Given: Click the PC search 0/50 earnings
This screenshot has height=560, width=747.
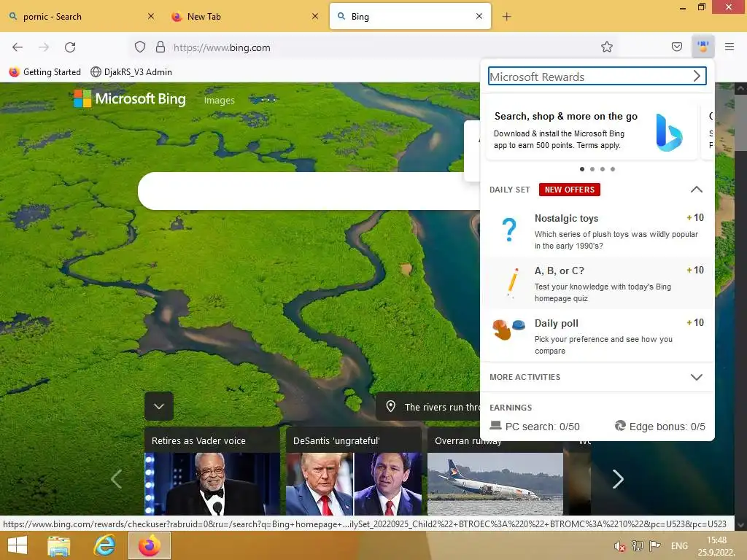Looking at the screenshot, I should 535,426.
